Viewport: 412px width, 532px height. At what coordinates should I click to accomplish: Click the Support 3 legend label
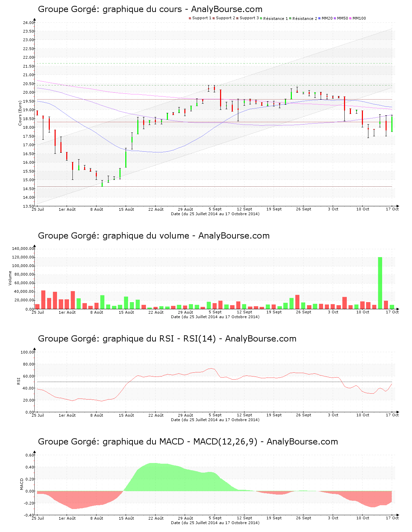[x=249, y=18]
